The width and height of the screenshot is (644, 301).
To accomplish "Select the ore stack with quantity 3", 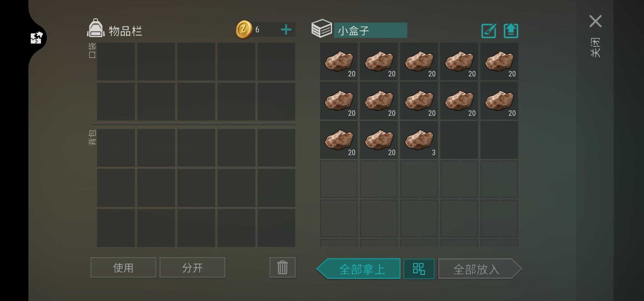I will click(419, 140).
